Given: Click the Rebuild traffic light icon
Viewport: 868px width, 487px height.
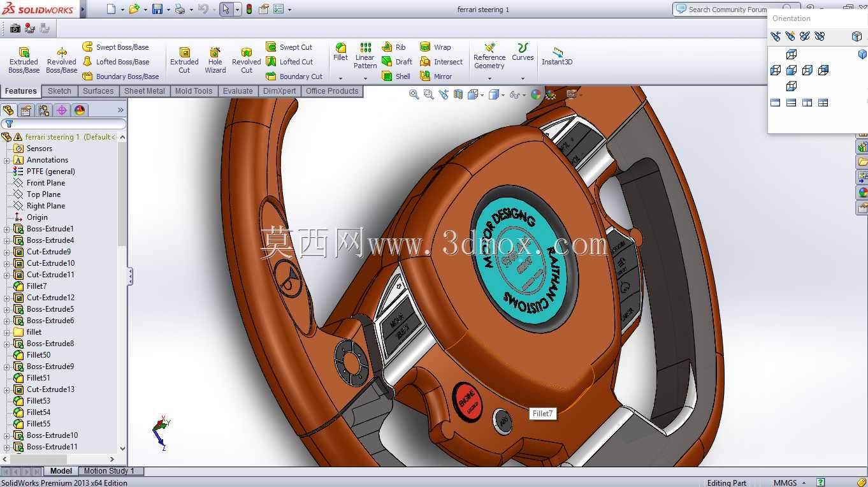Looking at the screenshot, I should pyautogui.click(x=249, y=9).
